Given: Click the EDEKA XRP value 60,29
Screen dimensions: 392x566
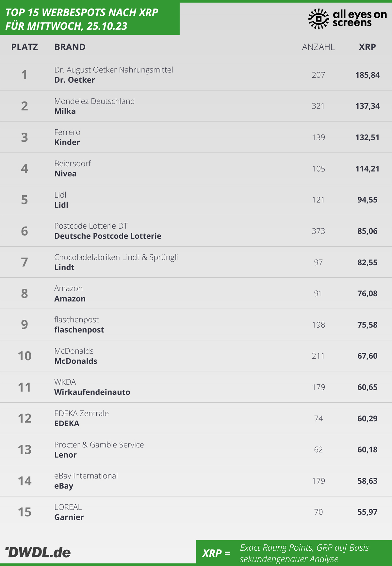Looking at the screenshot, I should point(367,418).
